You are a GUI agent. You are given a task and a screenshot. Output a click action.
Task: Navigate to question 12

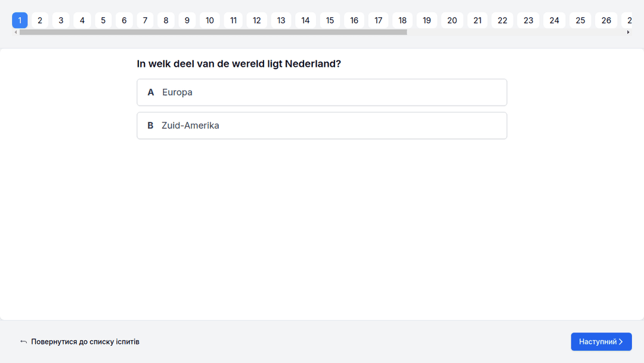point(256,20)
